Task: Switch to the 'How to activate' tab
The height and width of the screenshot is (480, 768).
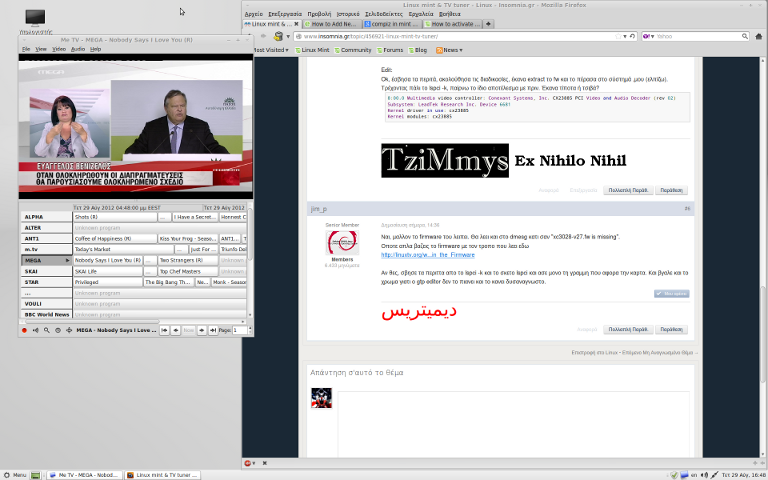Action: 453,24
